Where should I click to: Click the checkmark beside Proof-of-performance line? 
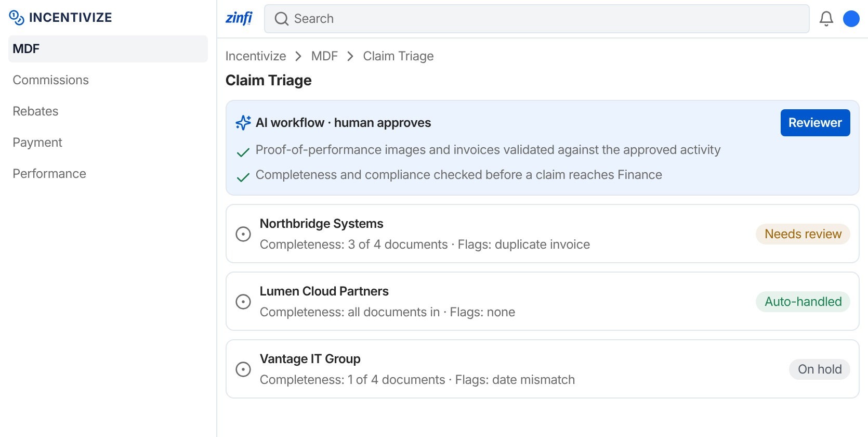pyautogui.click(x=243, y=152)
